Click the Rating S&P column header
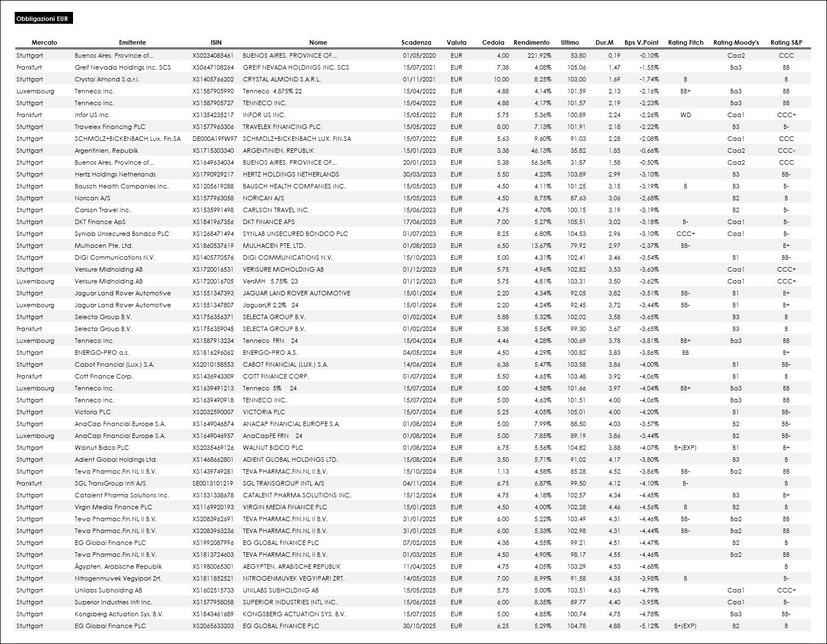Screen dimensions: 827x644 pyautogui.click(x=786, y=42)
